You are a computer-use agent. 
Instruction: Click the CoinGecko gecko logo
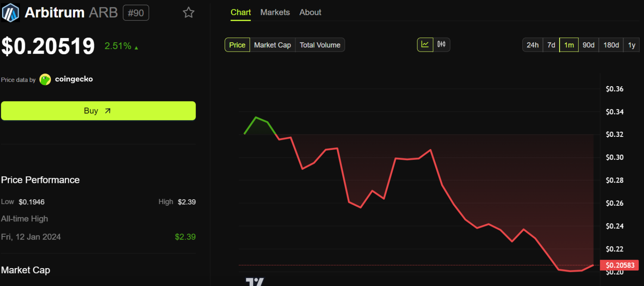45,79
